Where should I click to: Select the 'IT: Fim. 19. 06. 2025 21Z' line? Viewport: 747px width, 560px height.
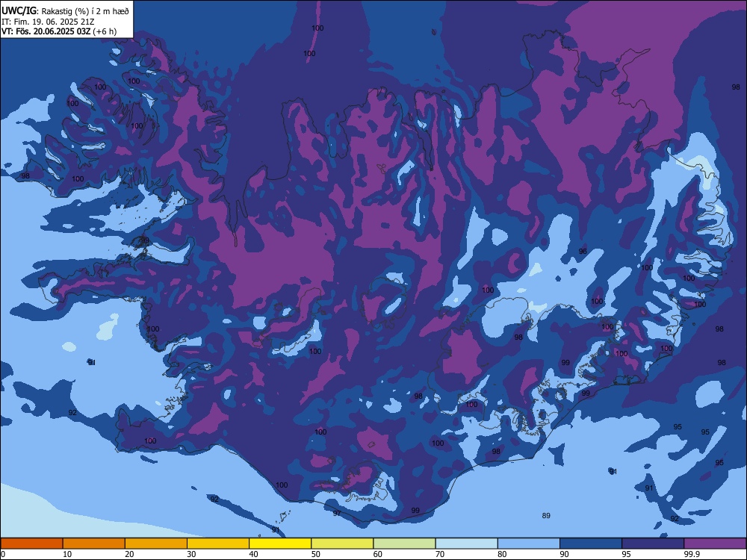[48, 22]
